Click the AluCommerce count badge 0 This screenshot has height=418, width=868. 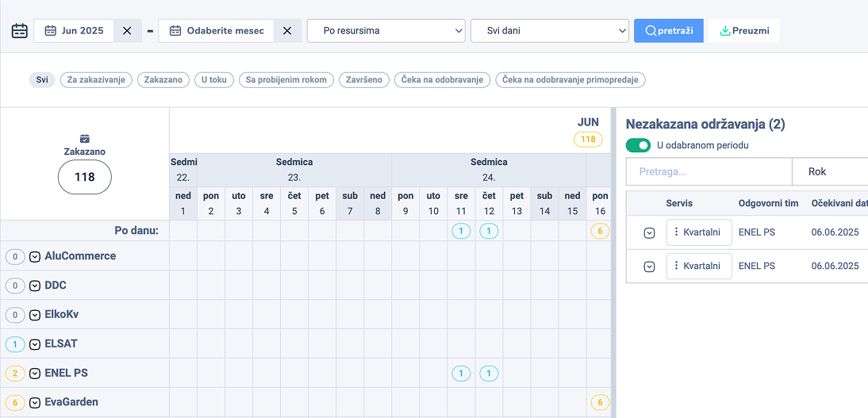point(15,256)
